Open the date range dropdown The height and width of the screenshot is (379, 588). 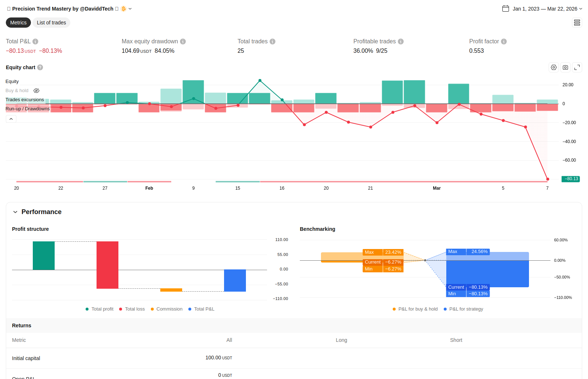542,9
